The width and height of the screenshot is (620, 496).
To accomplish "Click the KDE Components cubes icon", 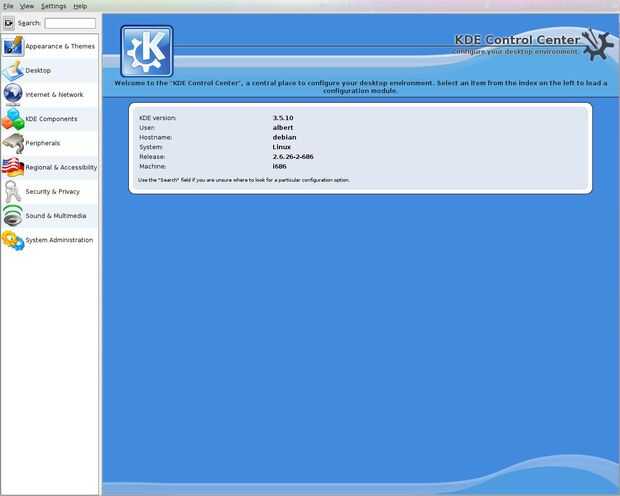I will pyautogui.click(x=13, y=119).
